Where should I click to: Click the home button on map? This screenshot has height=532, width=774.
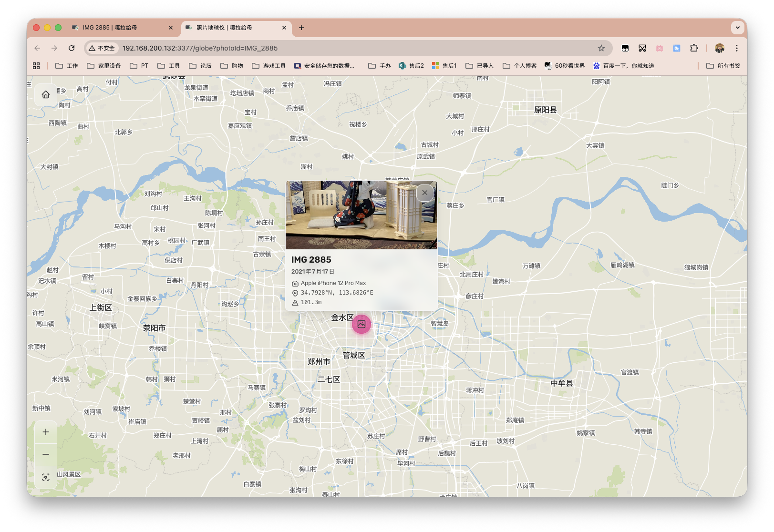click(x=46, y=94)
